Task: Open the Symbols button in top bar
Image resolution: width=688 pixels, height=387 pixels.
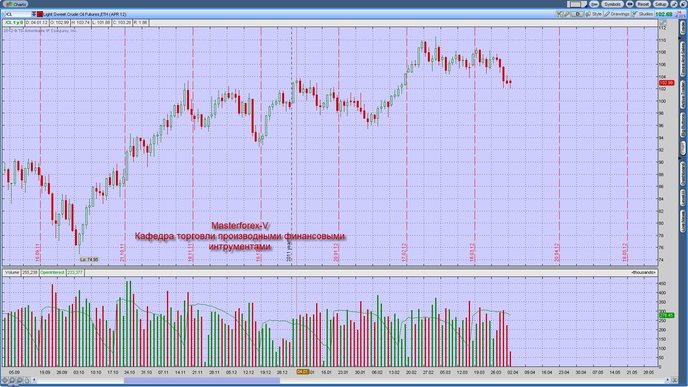Action: 613,4
